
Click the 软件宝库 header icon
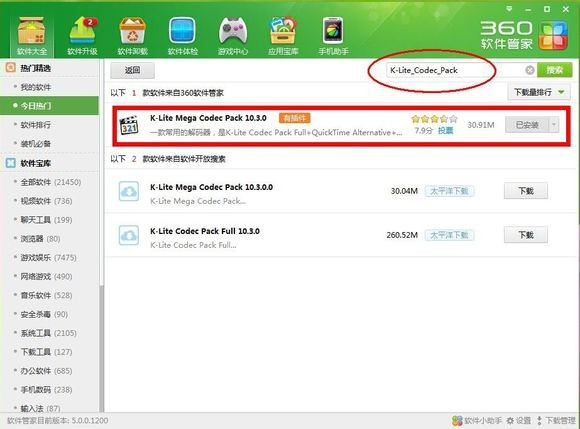[x=10, y=163]
